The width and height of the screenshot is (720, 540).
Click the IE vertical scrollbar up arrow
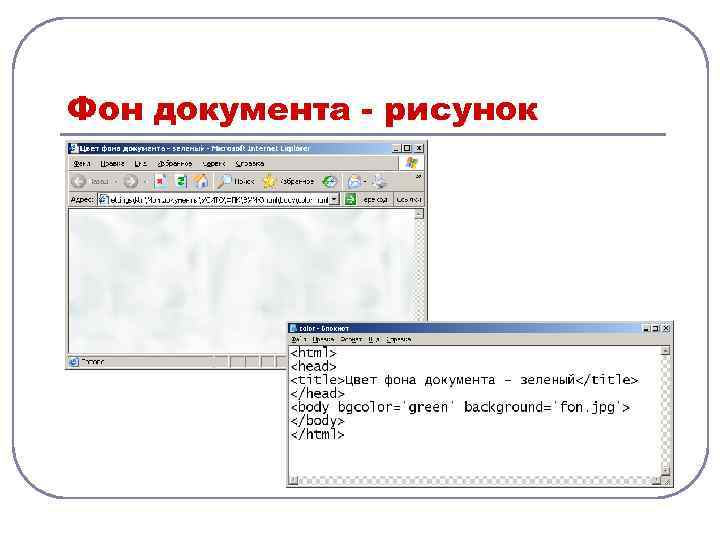(419, 214)
